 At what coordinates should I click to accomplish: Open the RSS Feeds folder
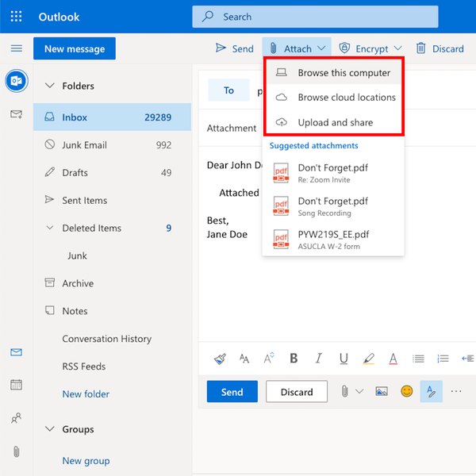[112, 366]
